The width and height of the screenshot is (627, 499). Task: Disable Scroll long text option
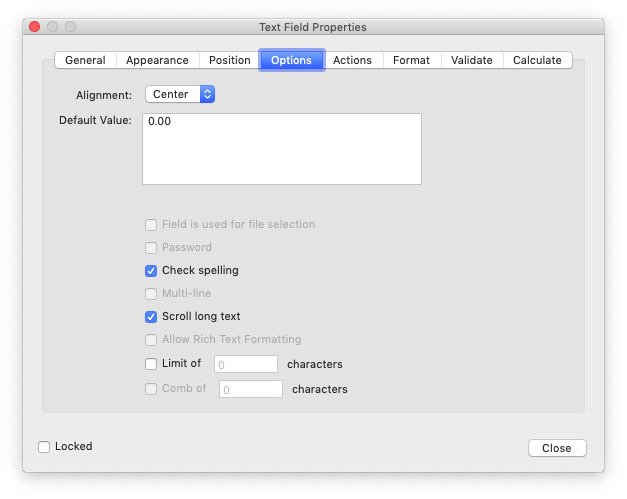click(151, 317)
